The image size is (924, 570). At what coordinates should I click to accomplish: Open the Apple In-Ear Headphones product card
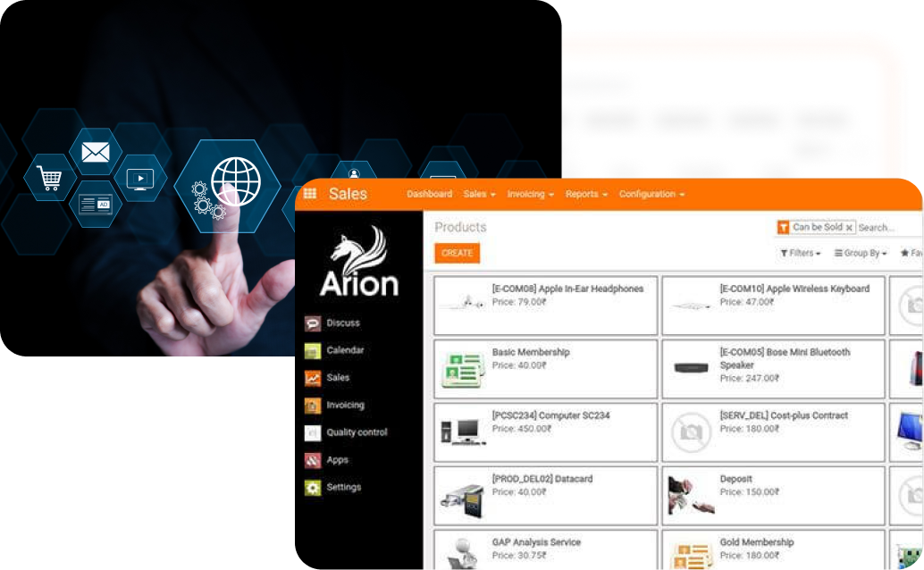coord(546,306)
